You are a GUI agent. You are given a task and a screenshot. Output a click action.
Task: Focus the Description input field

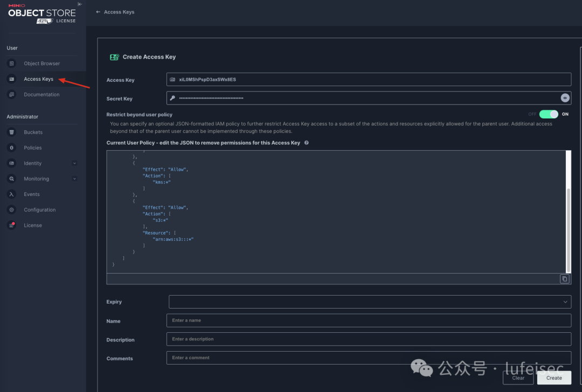point(369,339)
